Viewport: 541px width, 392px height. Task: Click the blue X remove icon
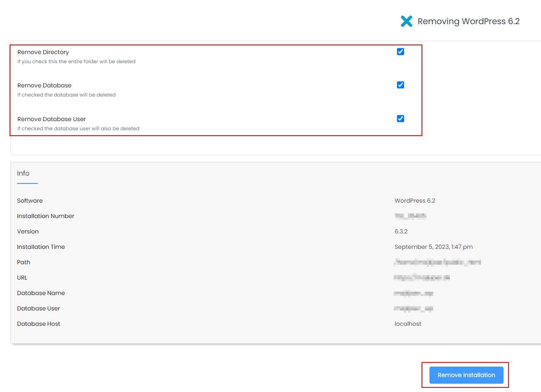[406, 21]
